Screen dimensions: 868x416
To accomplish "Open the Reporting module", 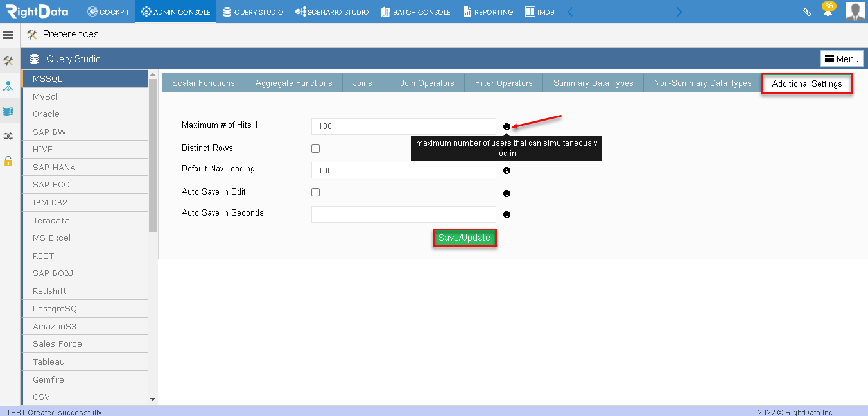I will click(x=488, y=12).
